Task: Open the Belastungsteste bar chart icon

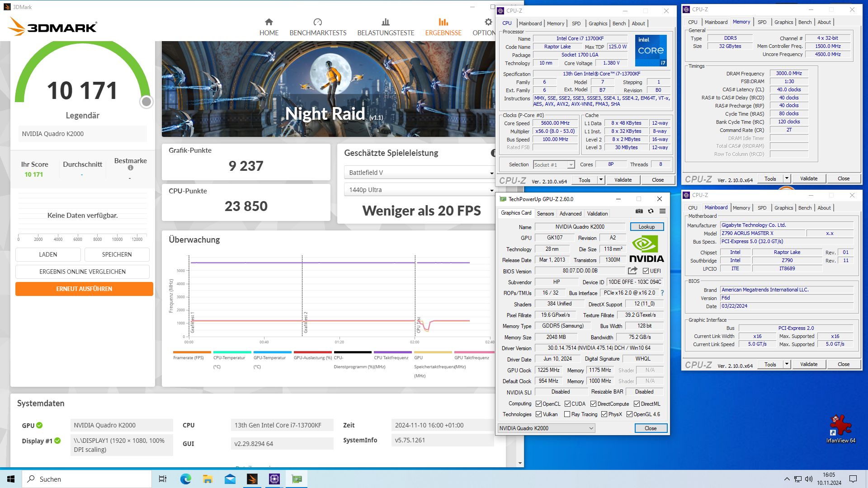Action: 386,22
